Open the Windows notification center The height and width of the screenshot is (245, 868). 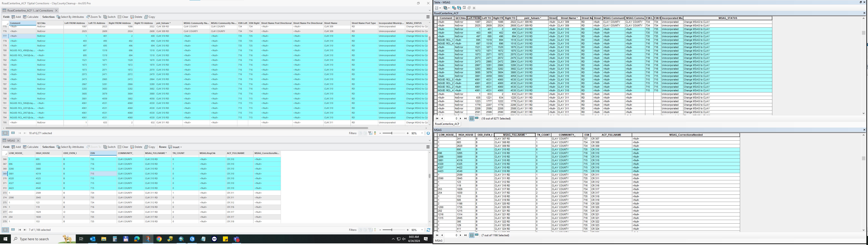[426, 239]
